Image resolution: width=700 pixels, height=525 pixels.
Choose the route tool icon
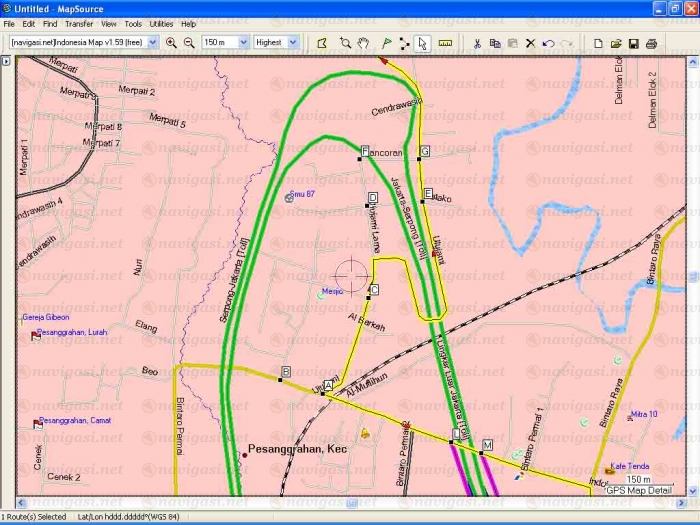[404, 43]
